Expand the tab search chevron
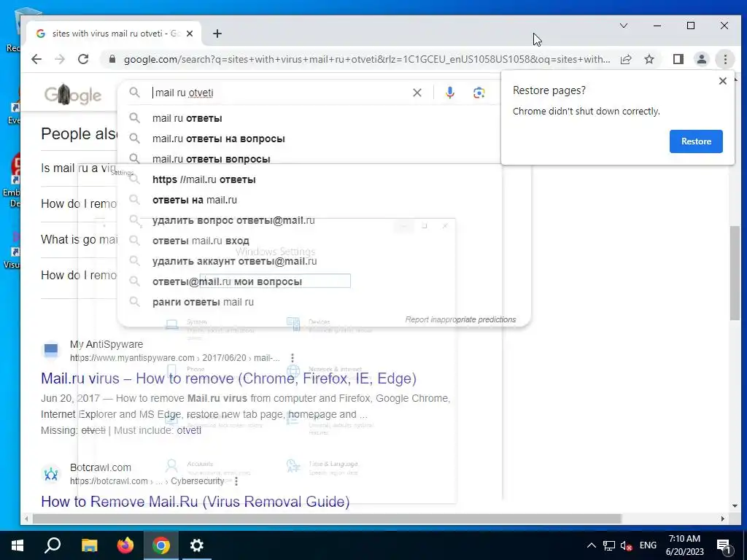 coord(624,26)
